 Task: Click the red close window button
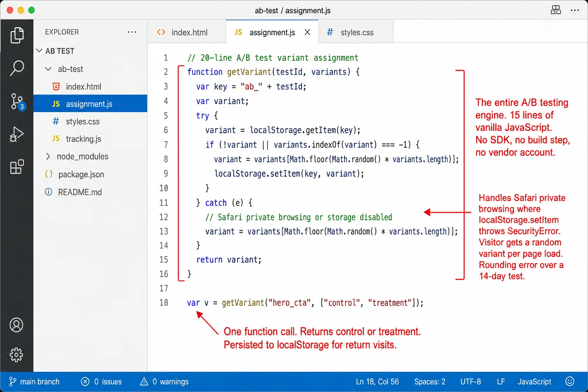(x=10, y=10)
